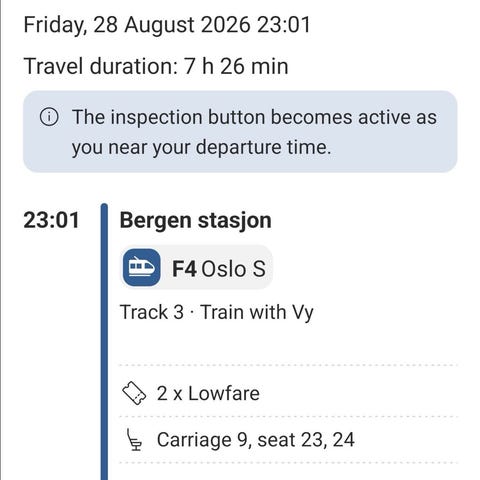
Task: Tap the 'Track 3' platform text
Action: pos(152,312)
